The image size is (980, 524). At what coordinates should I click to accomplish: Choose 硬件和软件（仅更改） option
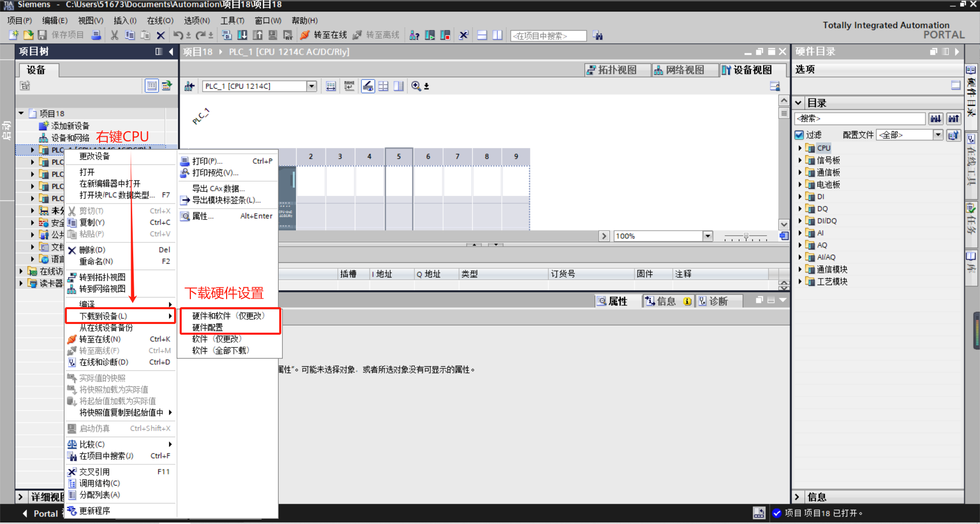[x=229, y=316]
